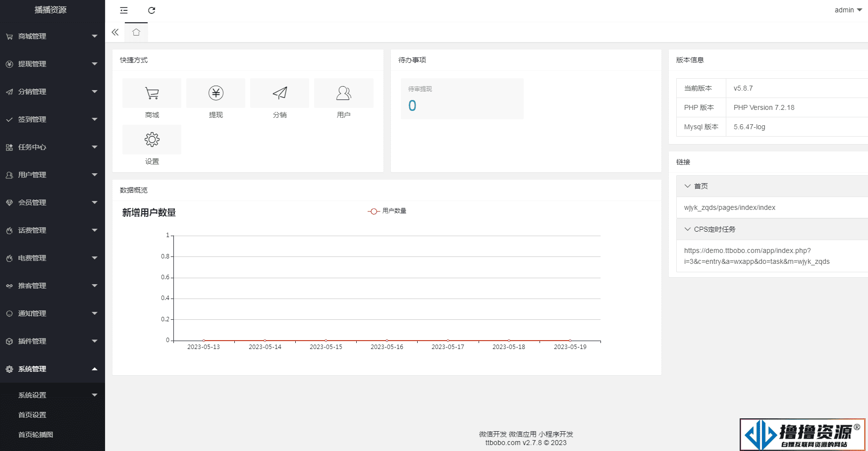Screen dimensions: 868x451
Task: Open the home tab icon
Action: click(136, 32)
